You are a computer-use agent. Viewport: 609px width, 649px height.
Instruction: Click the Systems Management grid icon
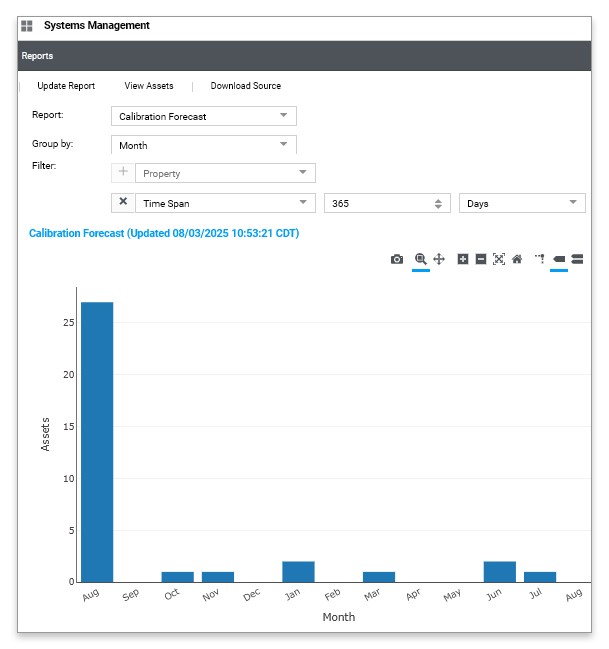[x=26, y=26]
